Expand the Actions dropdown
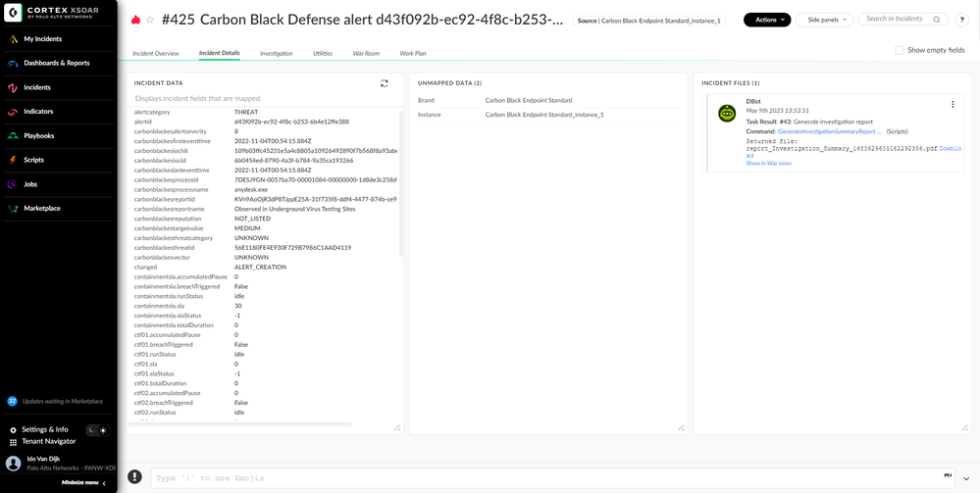The height and width of the screenshot is (493, 980). coord(766,20)
